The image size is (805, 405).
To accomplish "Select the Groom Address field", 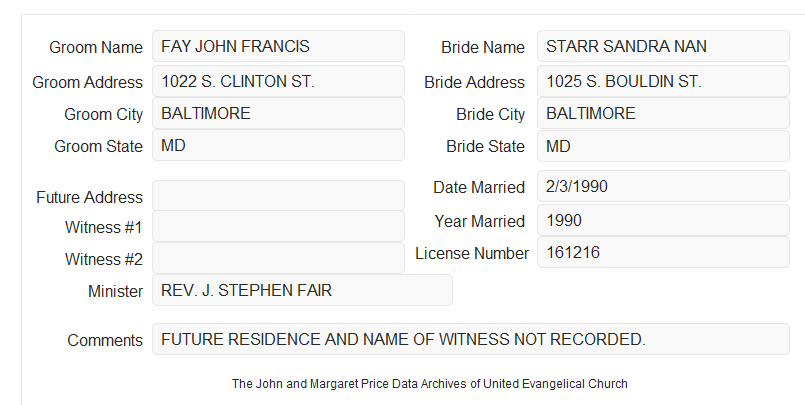I will click(x=278, y=81).
